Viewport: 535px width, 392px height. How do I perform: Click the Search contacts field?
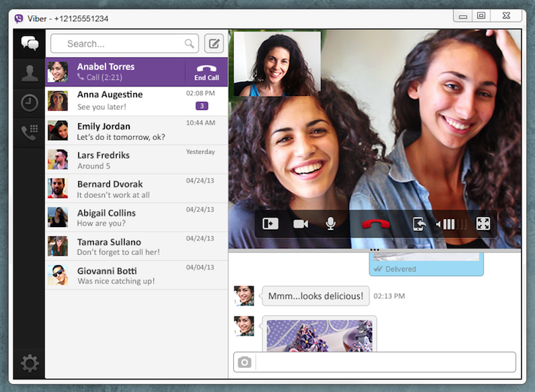click(x=125, y=44)
